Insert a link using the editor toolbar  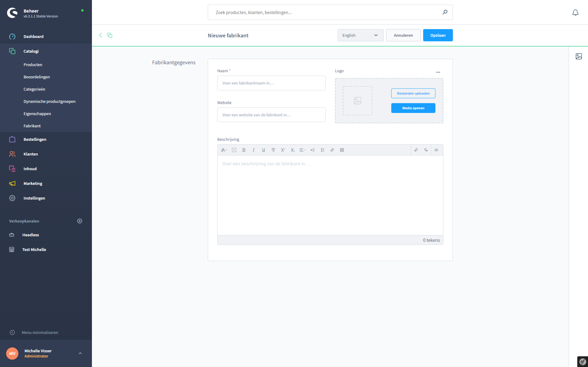(x=332, y=150)
